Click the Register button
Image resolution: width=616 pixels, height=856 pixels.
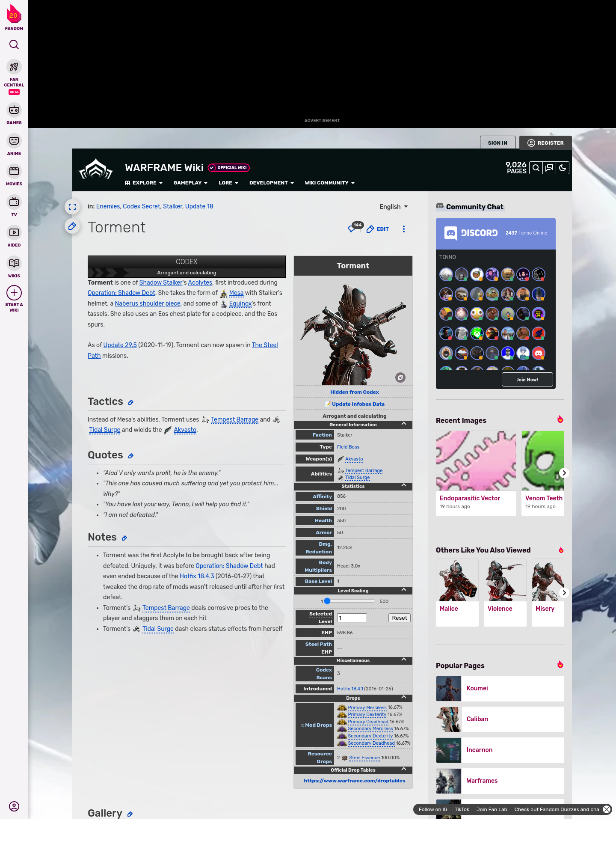[x=545, y=143]
